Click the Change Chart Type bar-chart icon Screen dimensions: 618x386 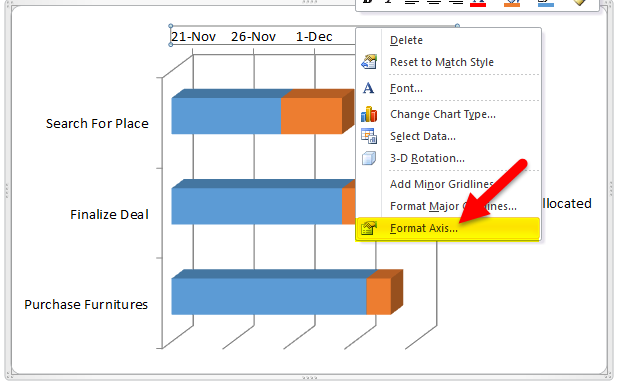click(x=369, y=114)
